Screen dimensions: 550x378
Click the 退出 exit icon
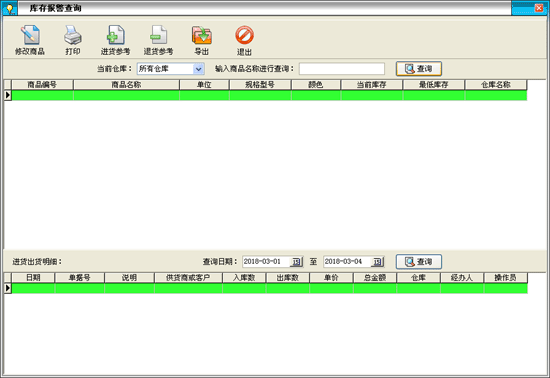[x=244, y=40]
